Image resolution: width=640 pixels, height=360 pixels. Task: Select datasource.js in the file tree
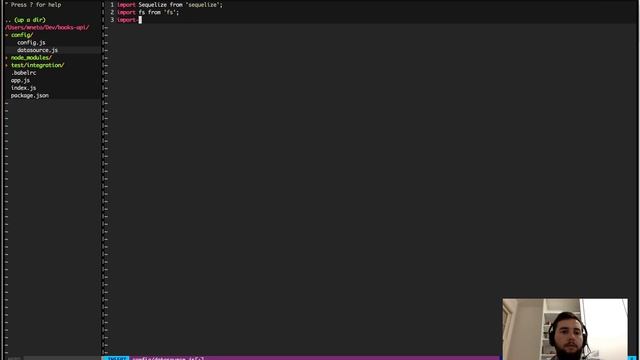38,50
